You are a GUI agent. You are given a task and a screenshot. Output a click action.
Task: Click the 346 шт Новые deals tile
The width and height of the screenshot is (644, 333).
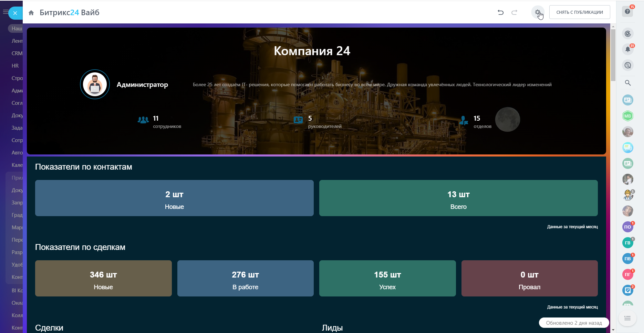103,278
